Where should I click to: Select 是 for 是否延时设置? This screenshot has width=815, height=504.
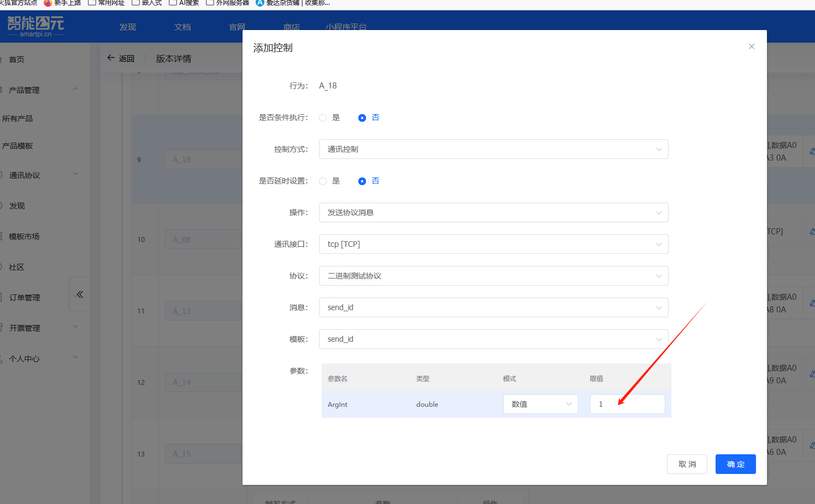(323, 181)
